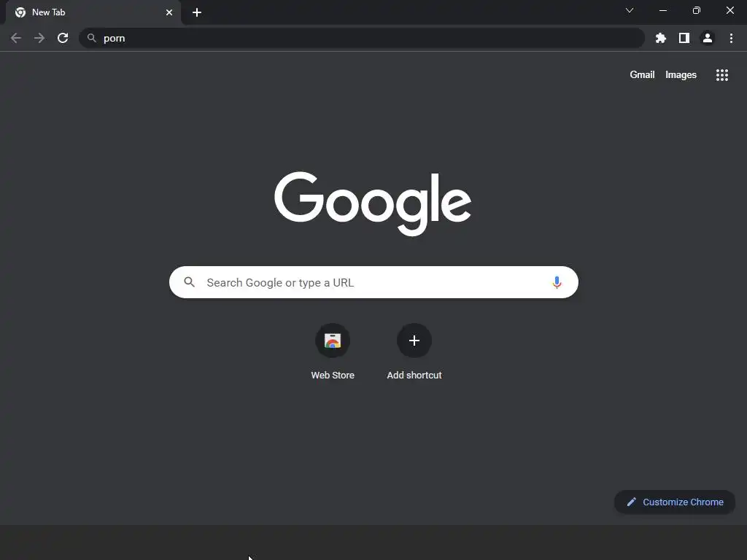Viewport: 747px width, 560px height.
Task: Click the pencil icon on Customize Chrome
Action: tap(631, 502)
